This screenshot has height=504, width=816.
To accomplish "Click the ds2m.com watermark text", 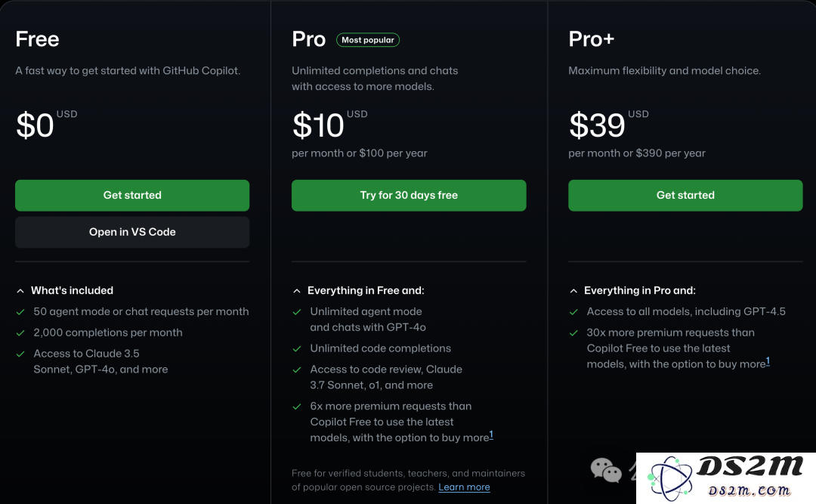I will click(749, 490).
